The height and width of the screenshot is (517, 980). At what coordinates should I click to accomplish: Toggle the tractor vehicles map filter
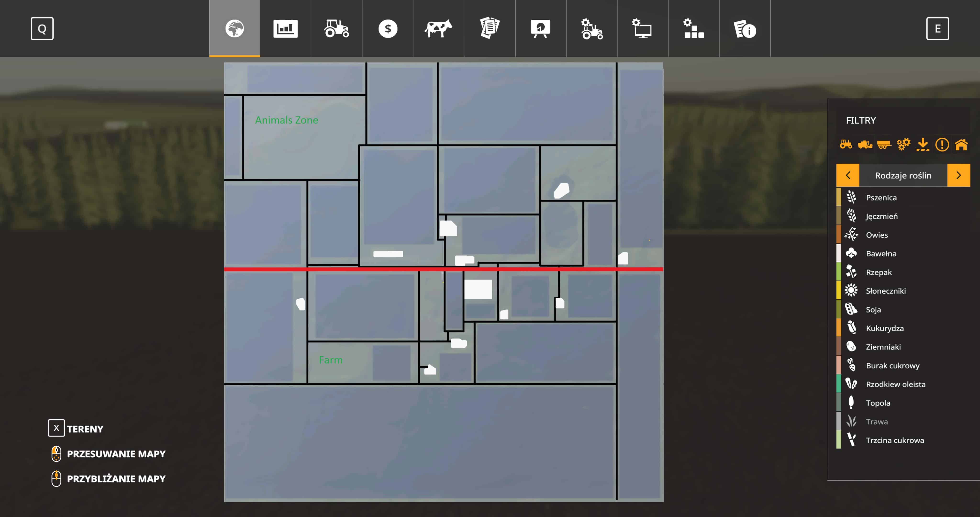846,145
